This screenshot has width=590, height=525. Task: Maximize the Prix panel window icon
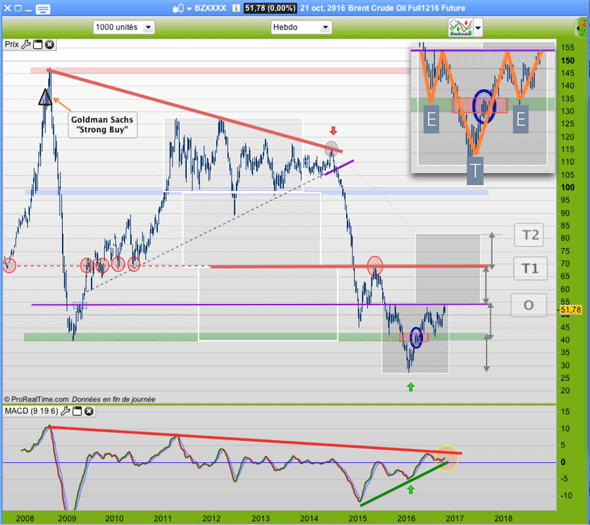tap(38, 44)
